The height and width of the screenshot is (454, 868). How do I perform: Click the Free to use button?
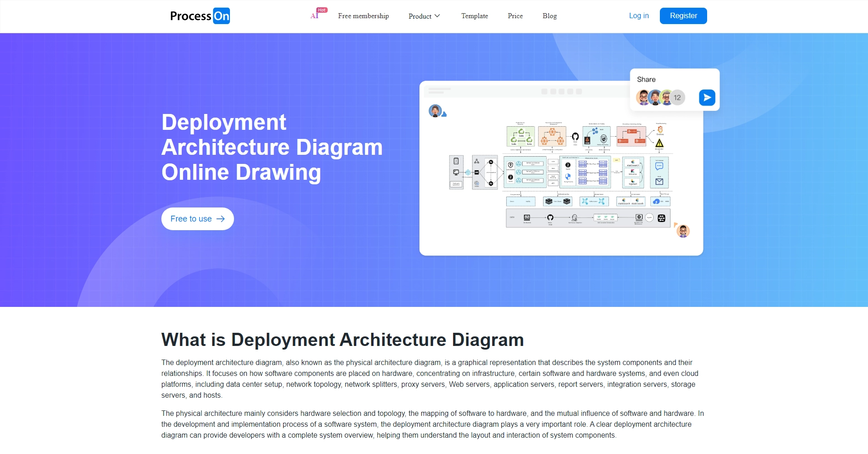coord(198,219)
